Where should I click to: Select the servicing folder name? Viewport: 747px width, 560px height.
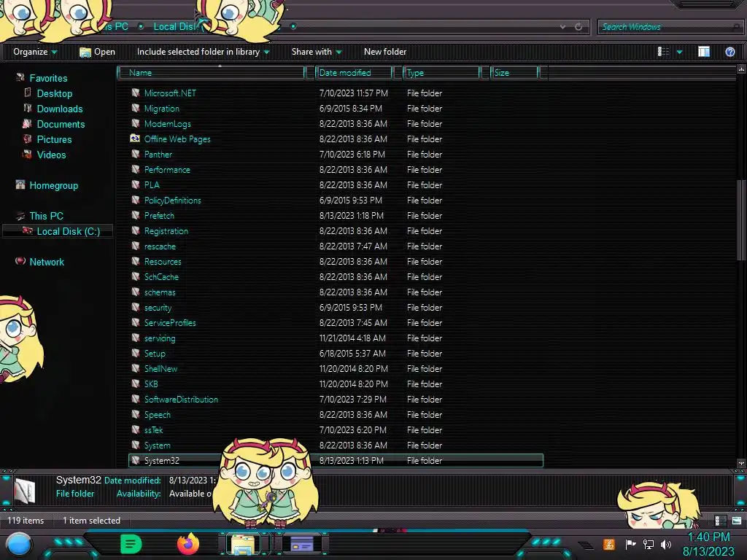[x=160, y=338]
